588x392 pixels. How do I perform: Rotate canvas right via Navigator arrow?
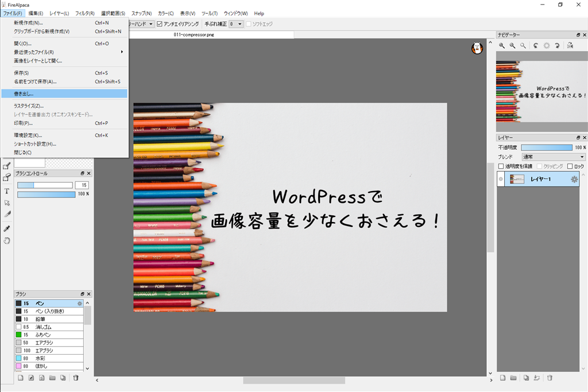point(557,46)
